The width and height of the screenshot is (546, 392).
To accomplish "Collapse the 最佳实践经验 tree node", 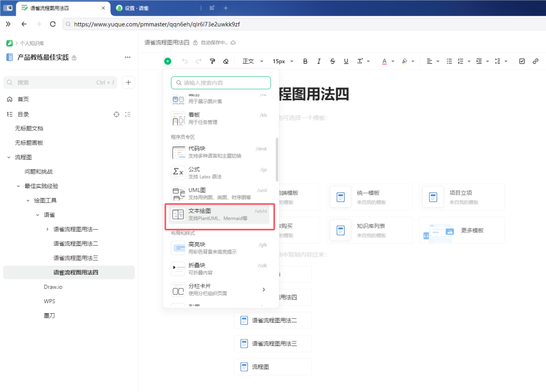I will (x=19, y=186).
